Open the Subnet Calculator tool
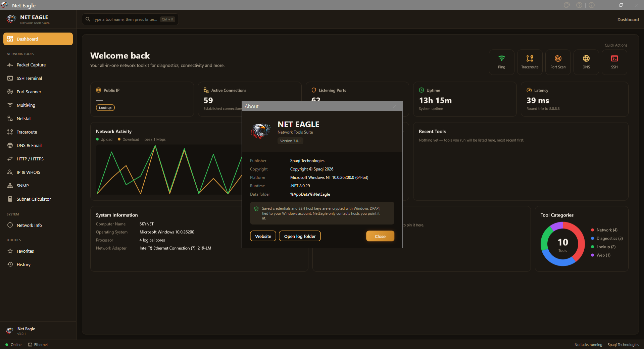This screenshot has height=349, width=644. [x=38, y=199]
